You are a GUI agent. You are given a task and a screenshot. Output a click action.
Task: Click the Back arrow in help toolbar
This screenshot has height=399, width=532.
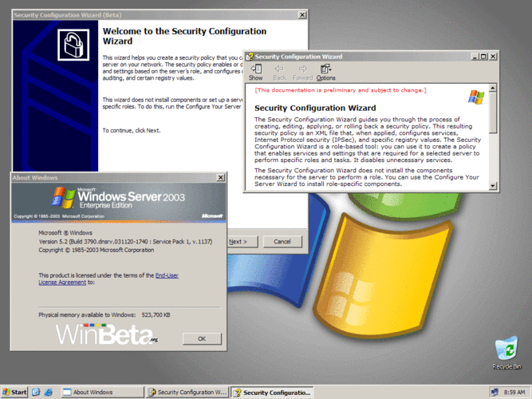click(x=280, y=73)
